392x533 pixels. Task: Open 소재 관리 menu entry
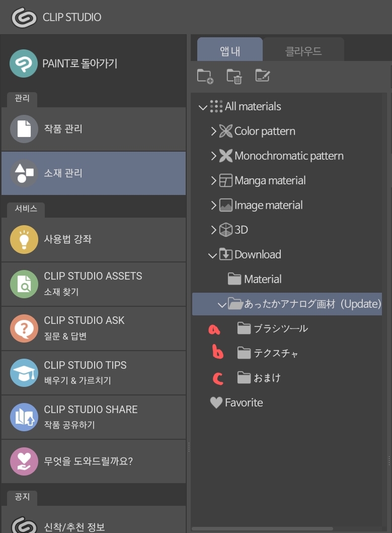(x=94, y=173)
